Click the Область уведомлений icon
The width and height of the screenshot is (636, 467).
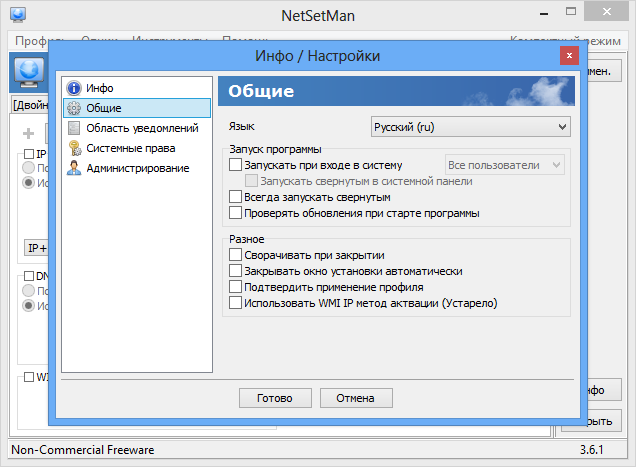pyautogui.click(x=74, y=128)
